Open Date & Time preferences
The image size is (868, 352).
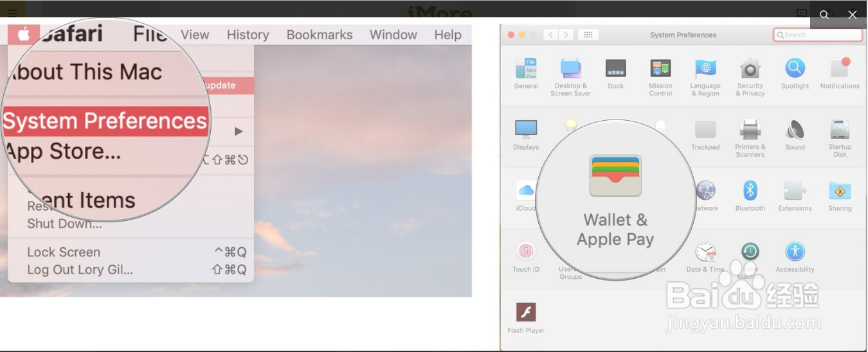705,256
